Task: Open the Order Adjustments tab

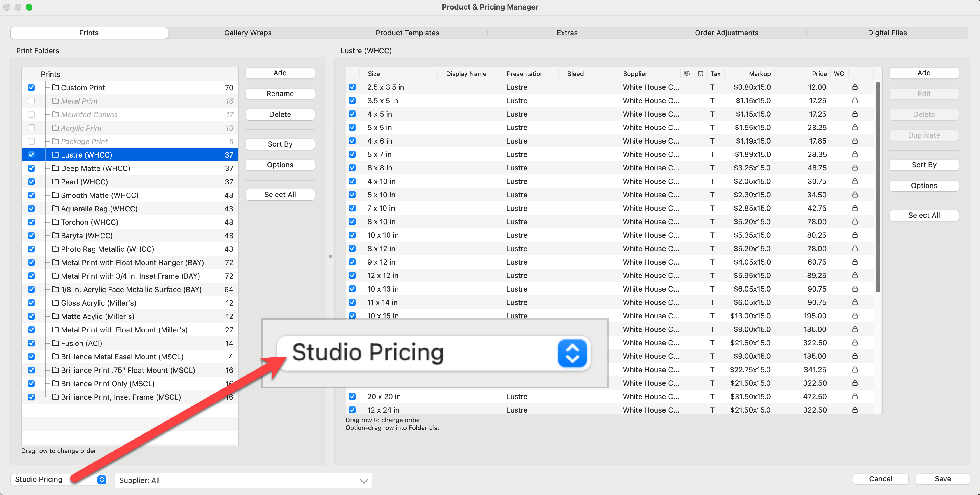Action: (x=726, y=33)
